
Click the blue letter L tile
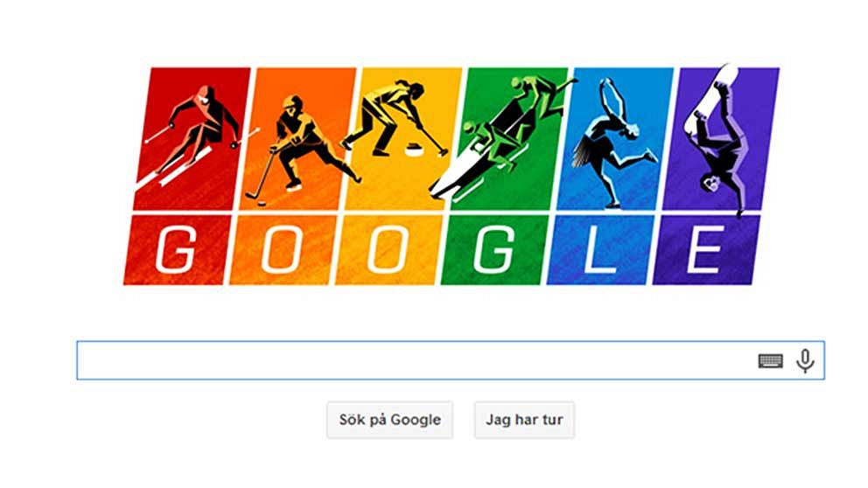tap(599, 250)
